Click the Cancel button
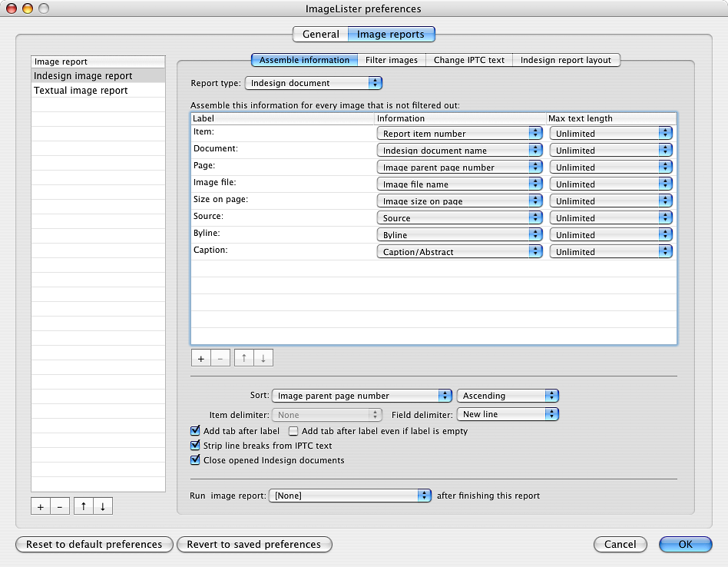728x567 pixels. 620,544
